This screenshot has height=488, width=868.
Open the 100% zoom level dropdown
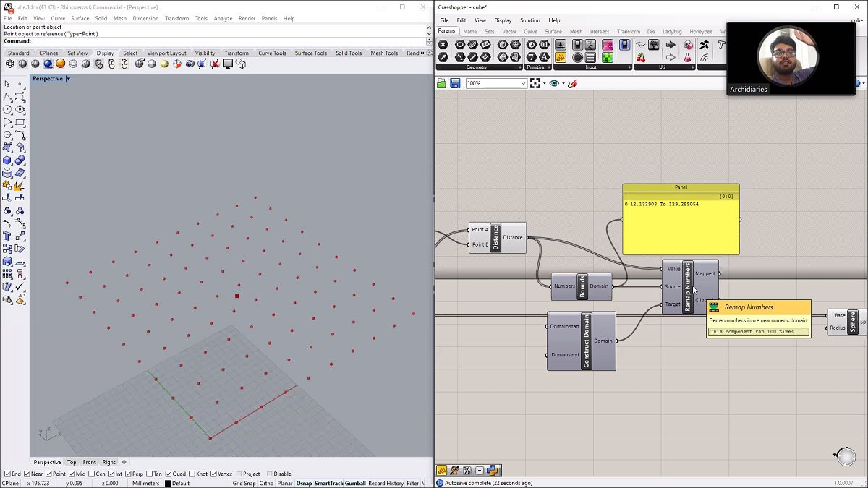point(523,84)
